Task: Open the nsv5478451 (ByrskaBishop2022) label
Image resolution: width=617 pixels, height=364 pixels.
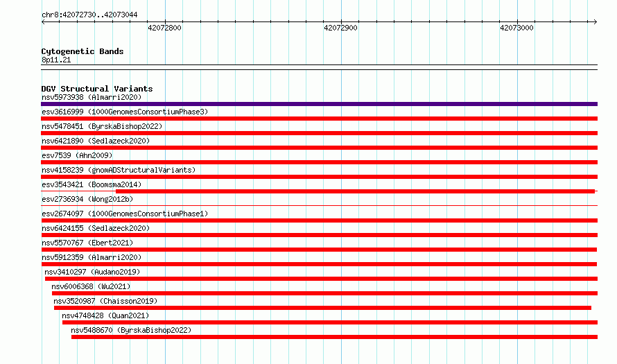Action: coord(102,126)
